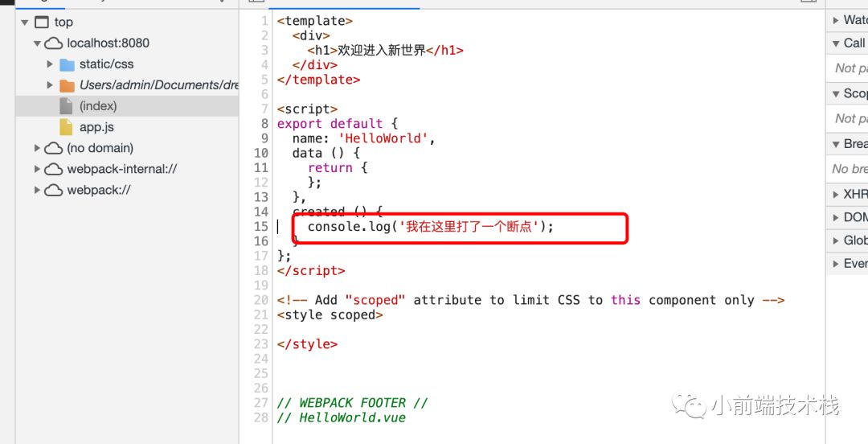Expand the Users/admin/Documents folder arrow
Screen dimensions: 868x444
pyautogui.click(x=50, y=85)
